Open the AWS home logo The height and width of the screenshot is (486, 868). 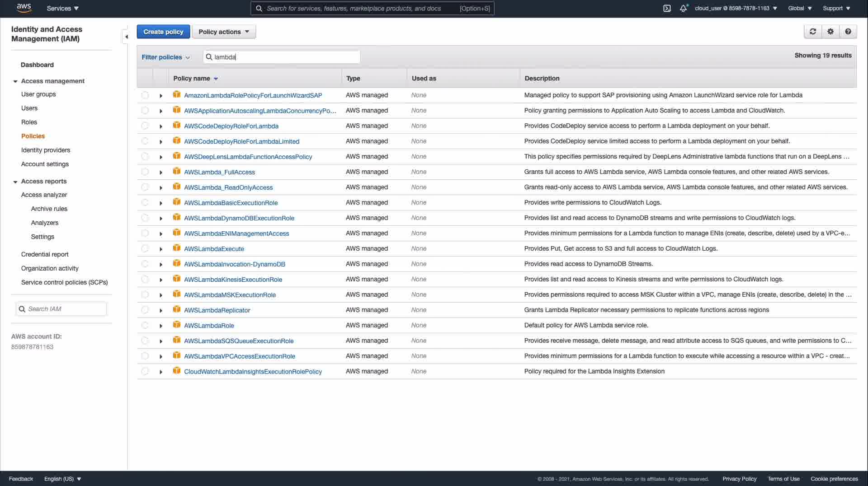(24, 8)
